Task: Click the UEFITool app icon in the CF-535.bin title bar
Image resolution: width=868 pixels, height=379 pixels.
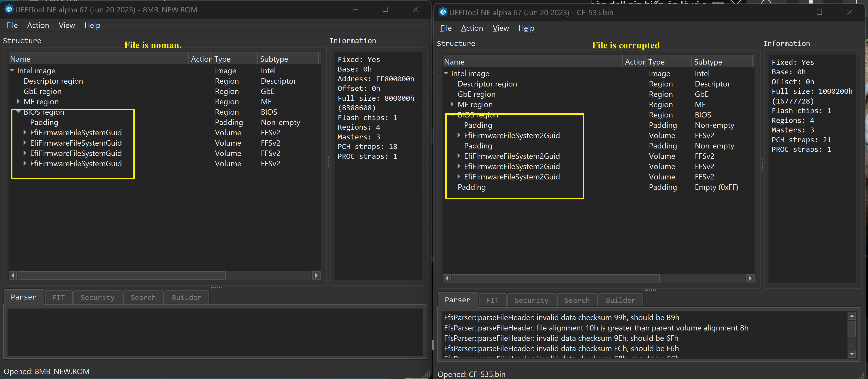Action: [x=443, y=12]
